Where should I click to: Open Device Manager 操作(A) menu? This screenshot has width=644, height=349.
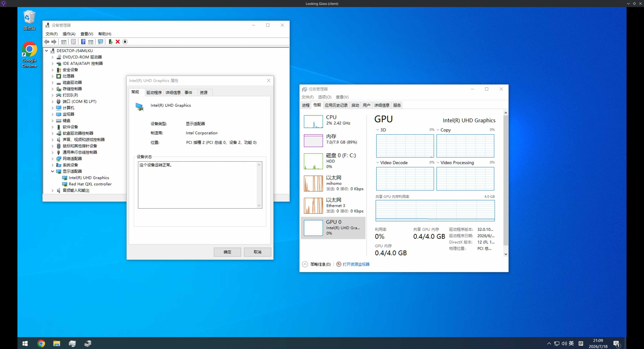pyautogui.click(x=69, y=34)
